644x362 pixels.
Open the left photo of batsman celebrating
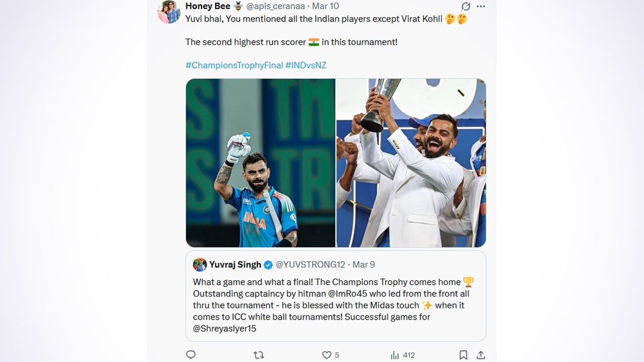coord(261,163)
